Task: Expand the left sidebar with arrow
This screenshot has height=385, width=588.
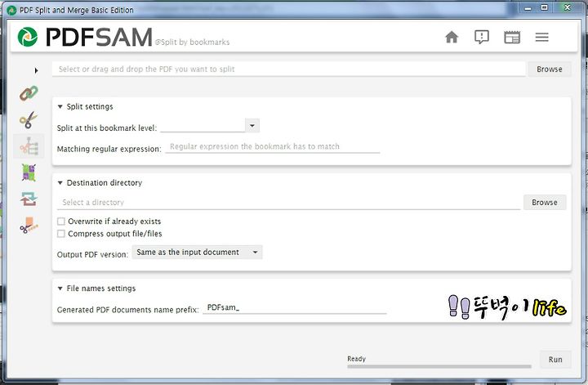Action: click(36, 70)
